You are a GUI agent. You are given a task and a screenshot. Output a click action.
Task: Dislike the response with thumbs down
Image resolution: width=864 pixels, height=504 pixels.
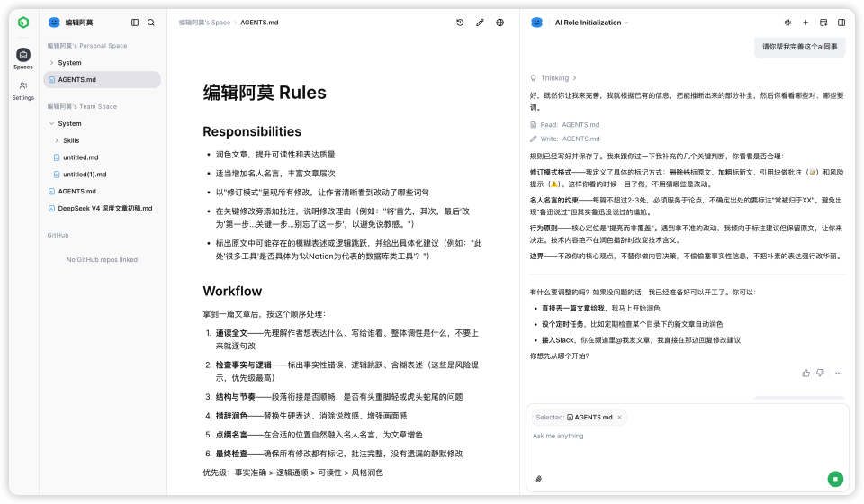[x=821, y=373]
